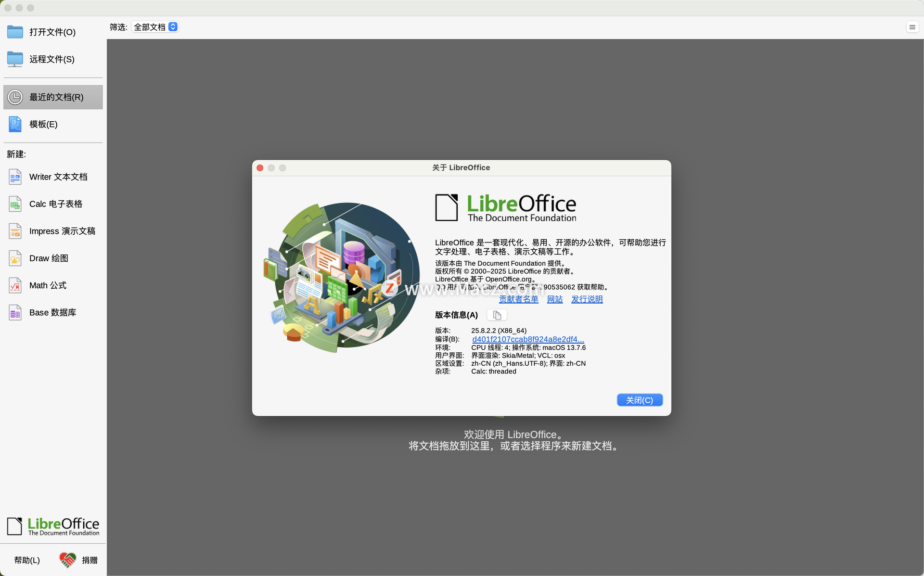The height and width of the screenshot is (576, 924).
Task: Select the Recent Documents clock icon
Action: tap(15, 97)
